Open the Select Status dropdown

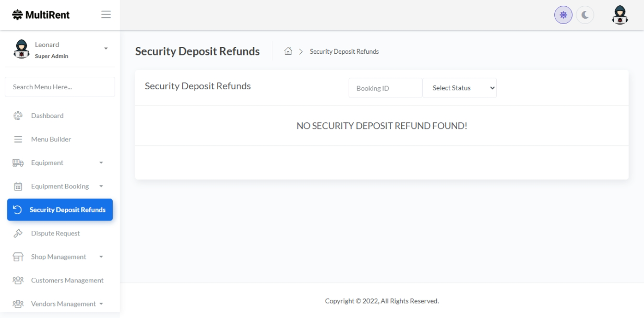point(459,88)
